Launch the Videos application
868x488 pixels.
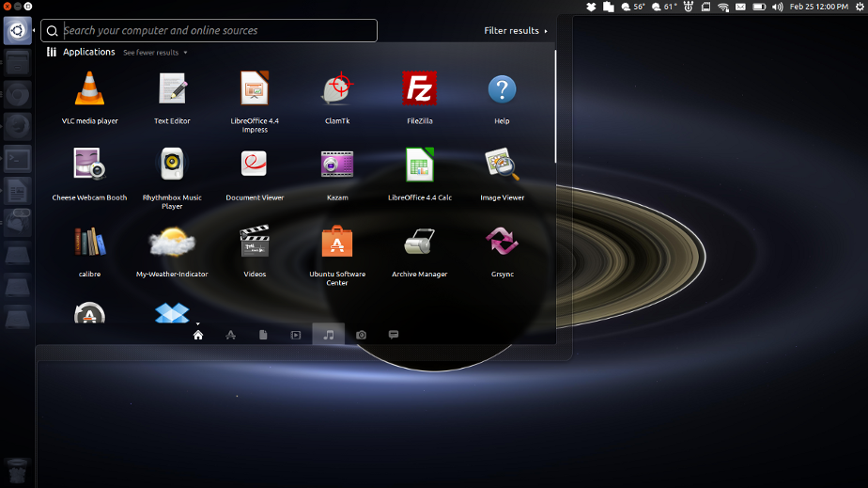pos(255,250)
